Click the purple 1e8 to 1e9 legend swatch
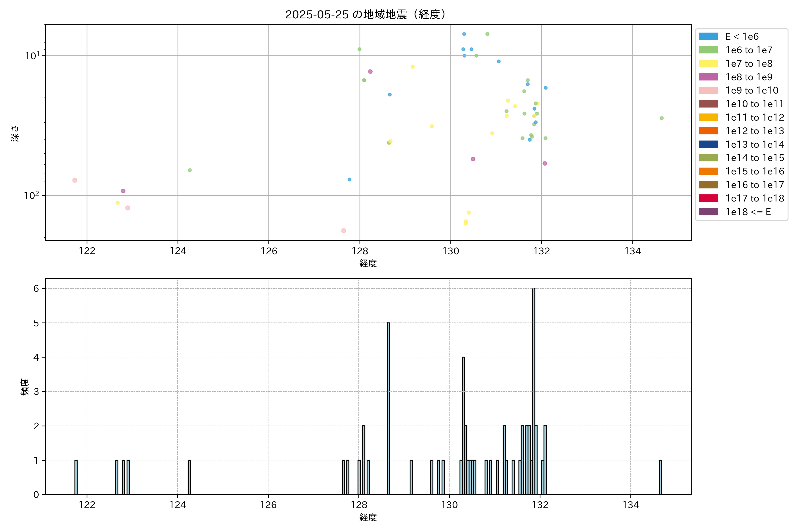Viewport: 798px width, 532px height. point(708,77)
